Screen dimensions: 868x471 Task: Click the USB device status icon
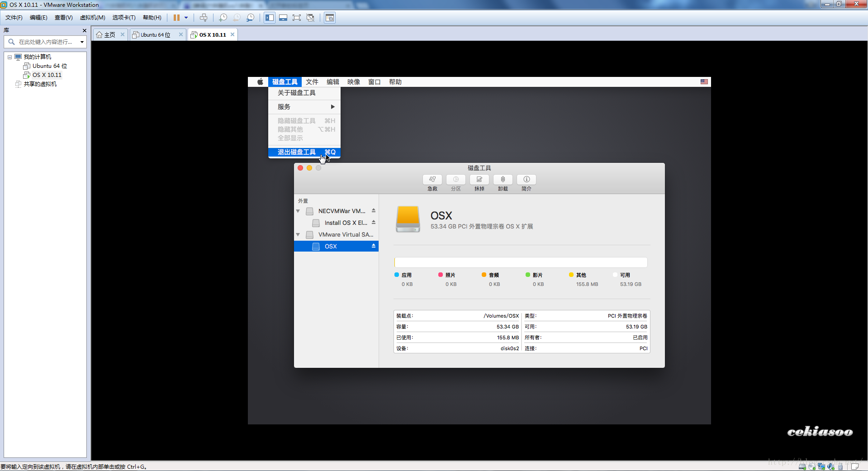(840, 466)
